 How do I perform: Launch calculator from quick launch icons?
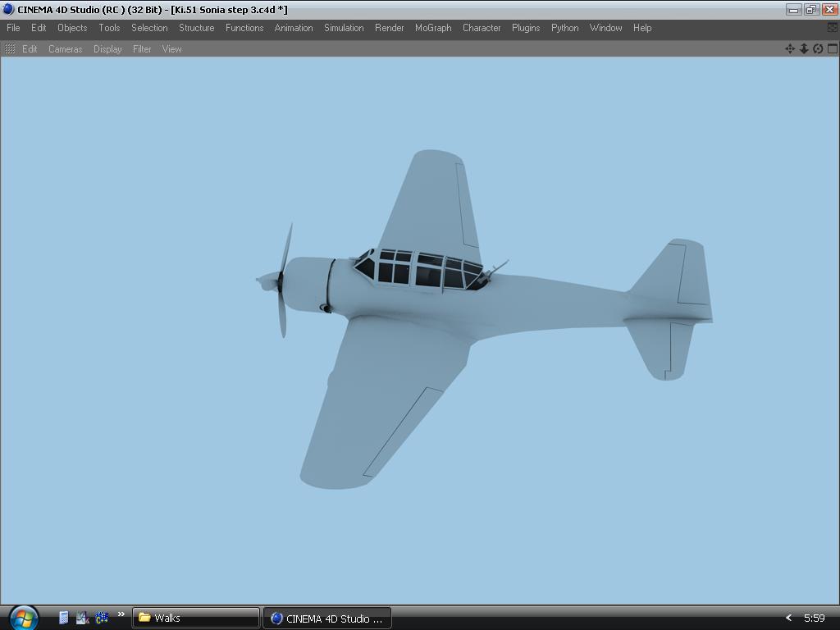64,618
